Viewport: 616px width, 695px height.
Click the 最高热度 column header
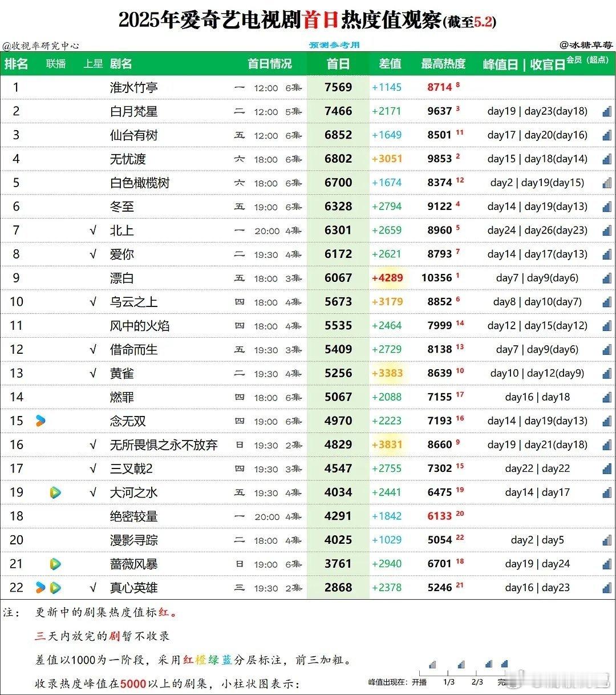(x=443, y=64)
